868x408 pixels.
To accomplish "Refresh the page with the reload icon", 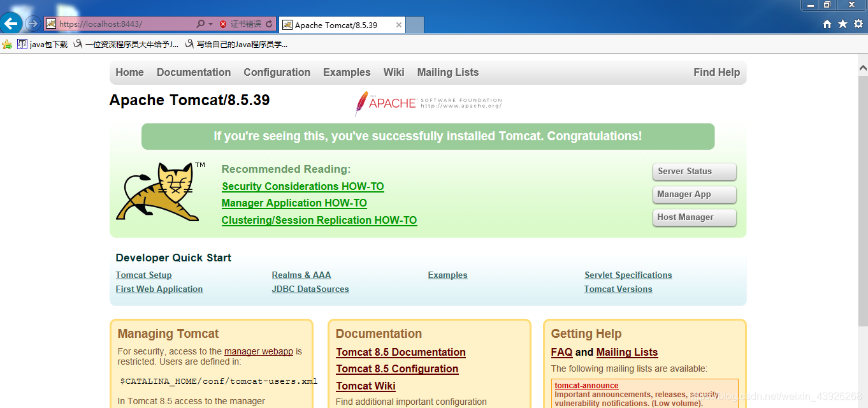I will click(269, 24).
